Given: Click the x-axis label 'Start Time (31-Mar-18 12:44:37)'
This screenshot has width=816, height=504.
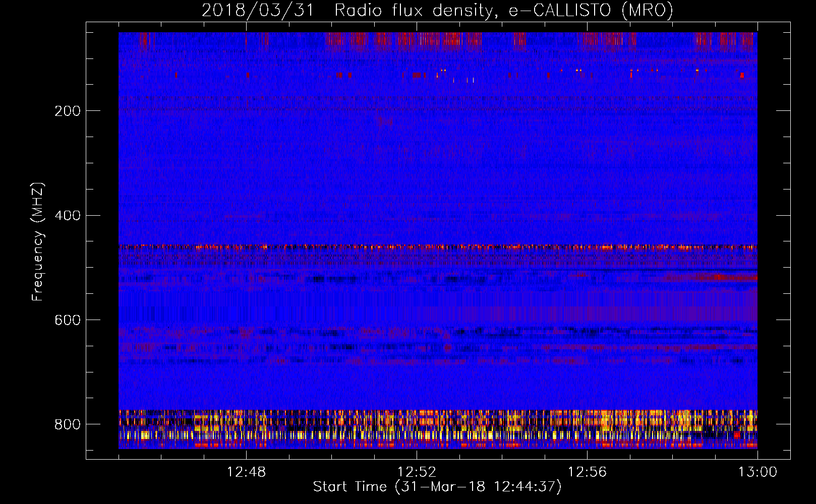Looking at the screenshot, I should (x=437, y=487).
